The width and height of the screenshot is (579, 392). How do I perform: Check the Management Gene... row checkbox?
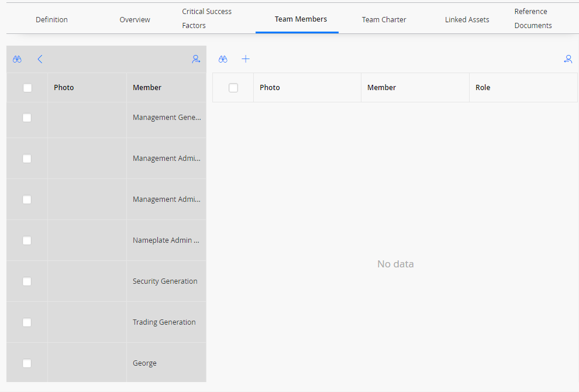click(x=27, y=118)
